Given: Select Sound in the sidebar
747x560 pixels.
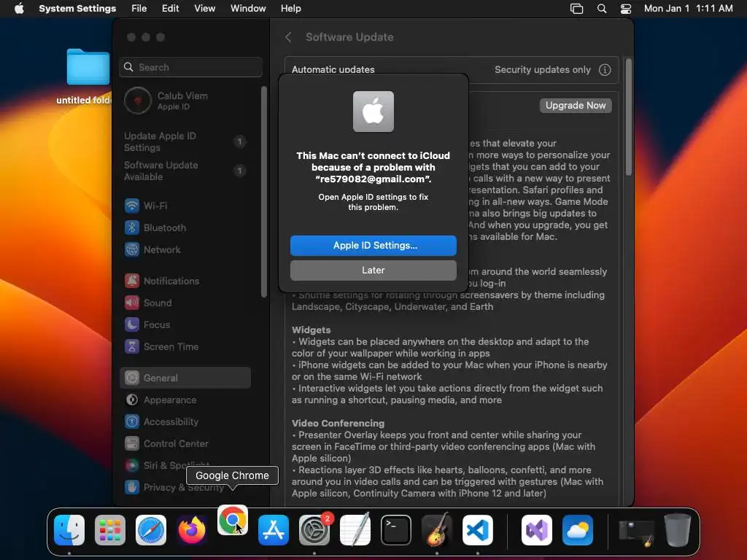Looking at the screenshot, I should (x=187, y=303).
